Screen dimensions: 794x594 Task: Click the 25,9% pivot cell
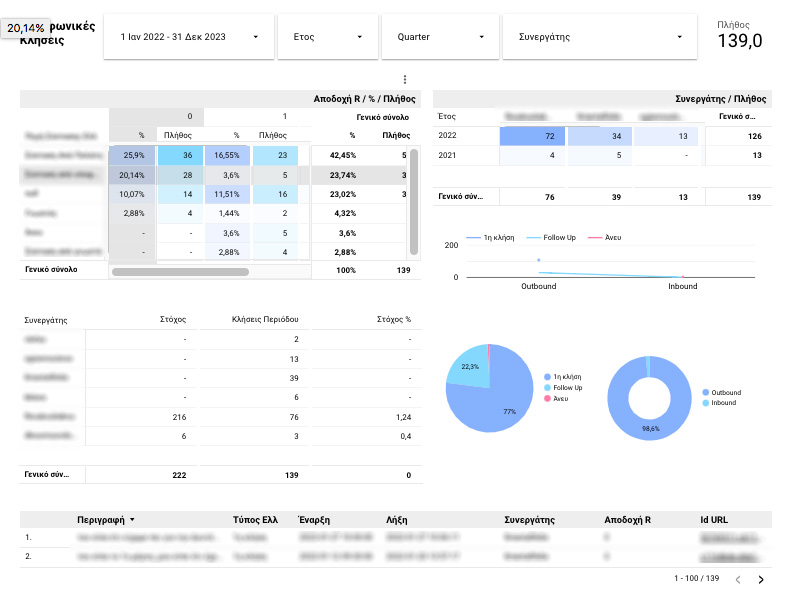coord(133,155)
